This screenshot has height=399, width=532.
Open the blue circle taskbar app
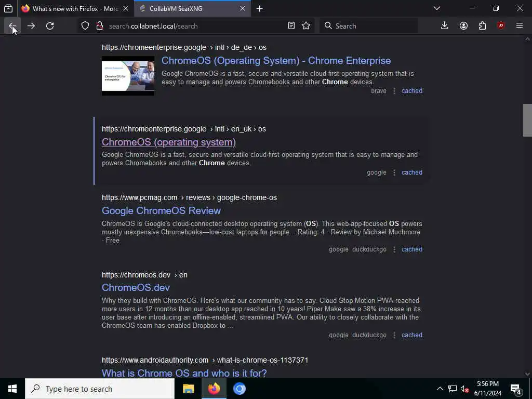[x=239, y=389]
